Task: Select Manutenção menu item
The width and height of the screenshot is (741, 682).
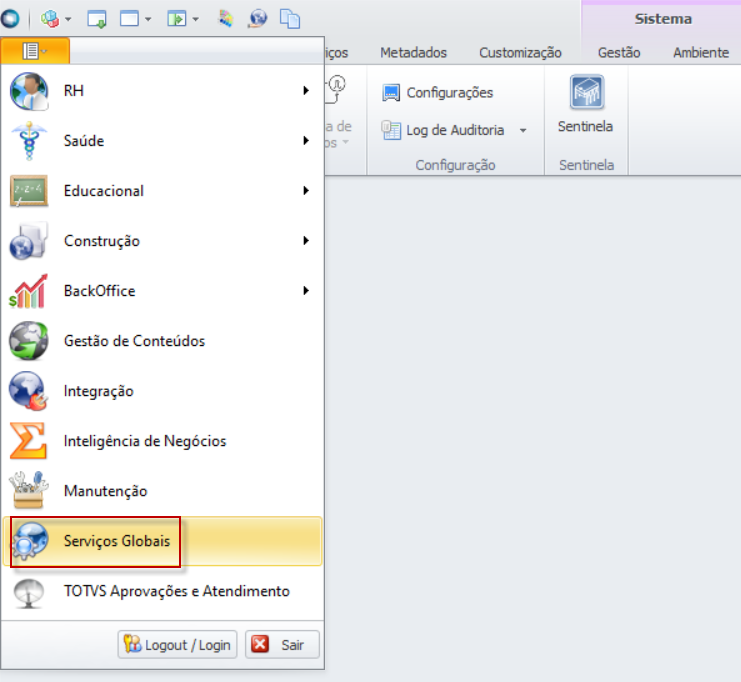Action: [162, 491]
